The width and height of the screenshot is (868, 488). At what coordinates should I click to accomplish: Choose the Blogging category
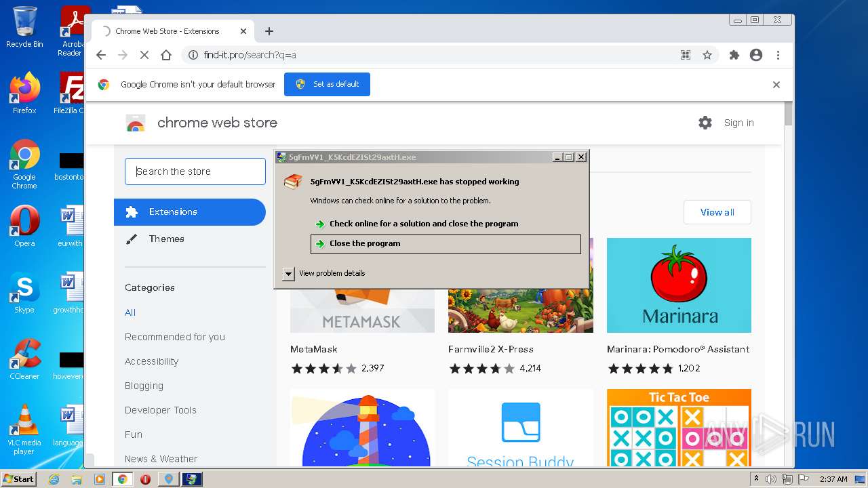144,386
